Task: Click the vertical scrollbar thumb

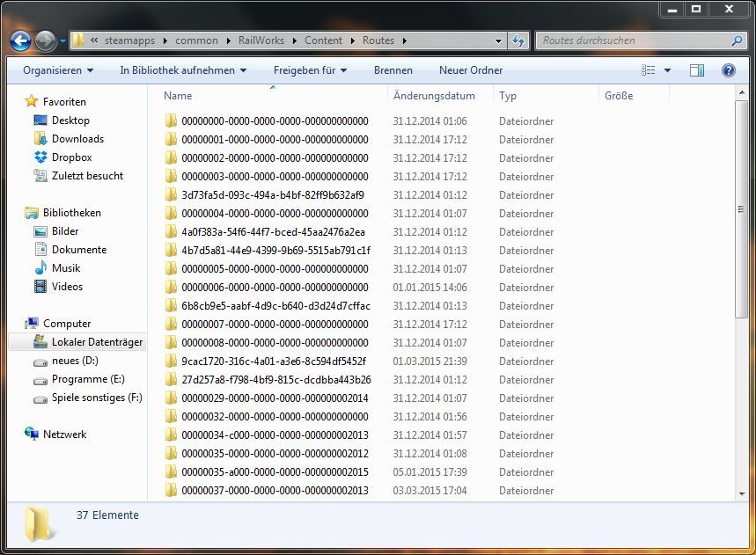Action: pyautogui.click(x=741, y=209)
